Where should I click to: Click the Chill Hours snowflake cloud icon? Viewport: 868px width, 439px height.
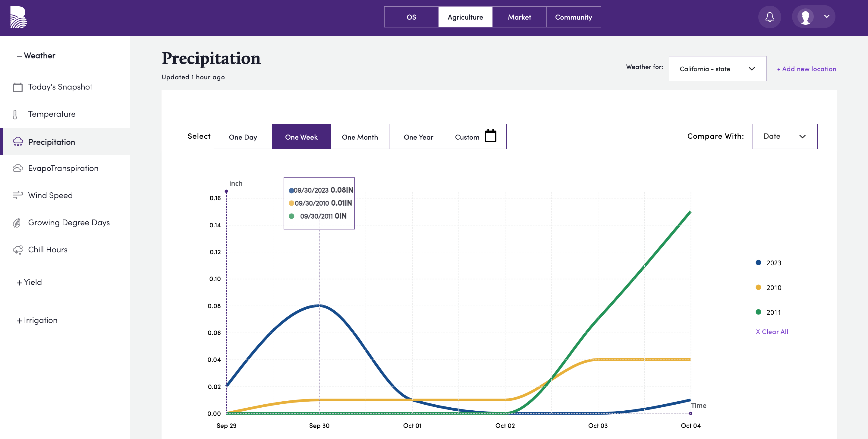tap(17, 250)
